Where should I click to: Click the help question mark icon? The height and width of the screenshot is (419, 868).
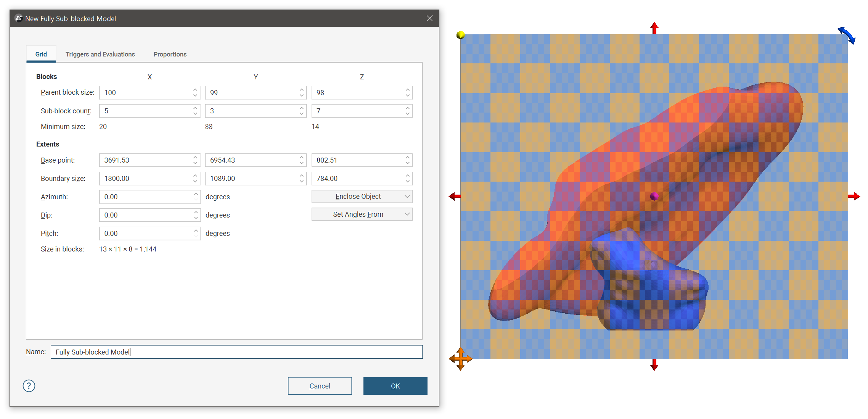(29, 386)
